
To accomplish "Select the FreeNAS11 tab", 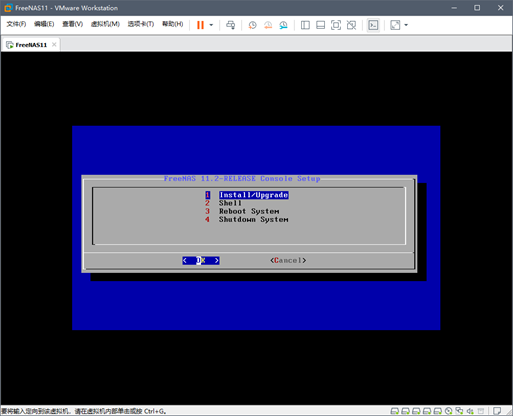I will pos(31,45).
